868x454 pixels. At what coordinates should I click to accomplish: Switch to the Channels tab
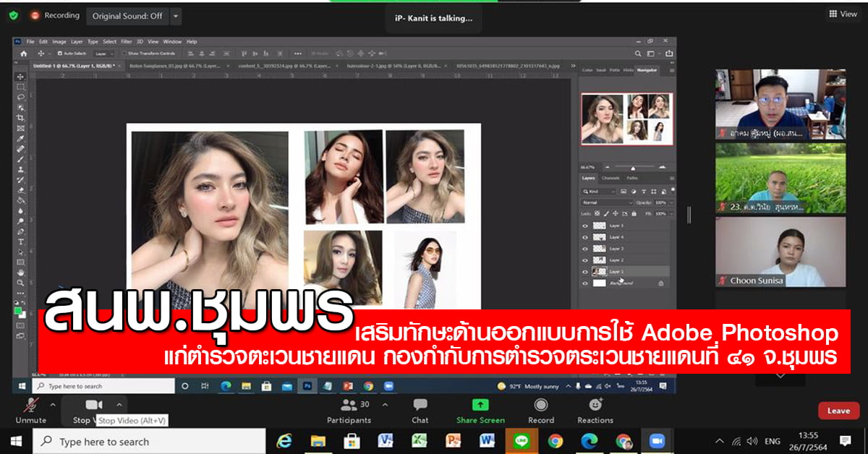click(610, 178)
